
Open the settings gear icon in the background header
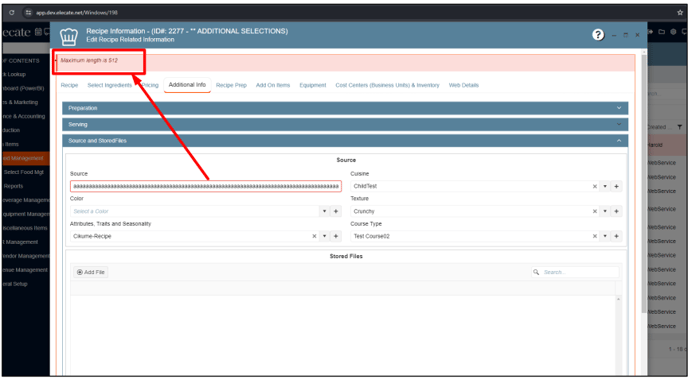(x=673, y=32)
